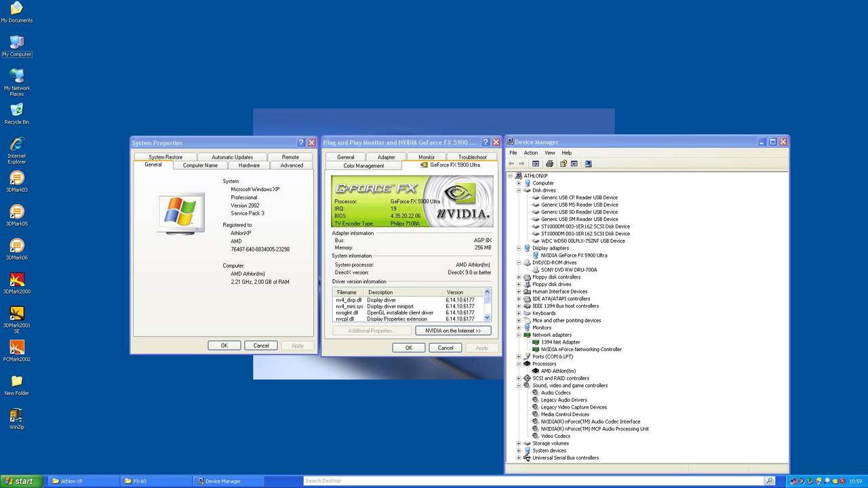The image size is (868, 488).
Task: Switch to the Remote tab
Action: click(290, 157)
